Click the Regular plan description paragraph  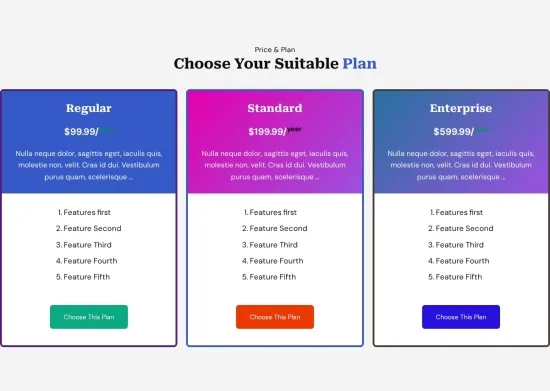pos(89,165)
